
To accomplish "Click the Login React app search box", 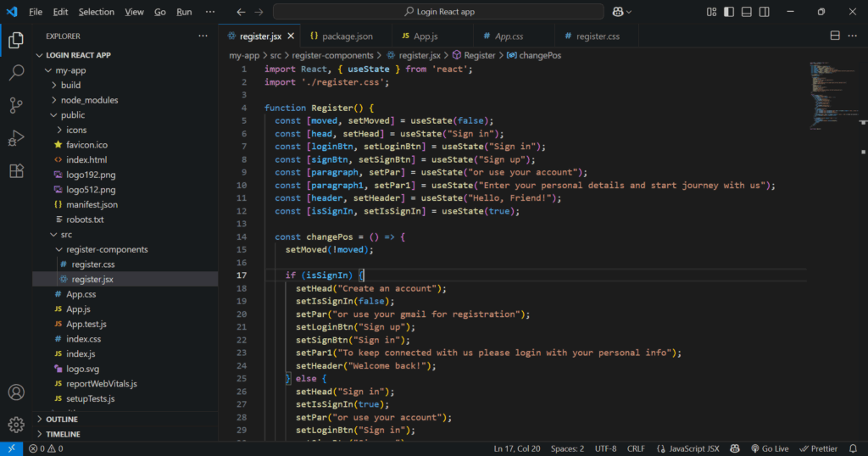I will (438, 12).
